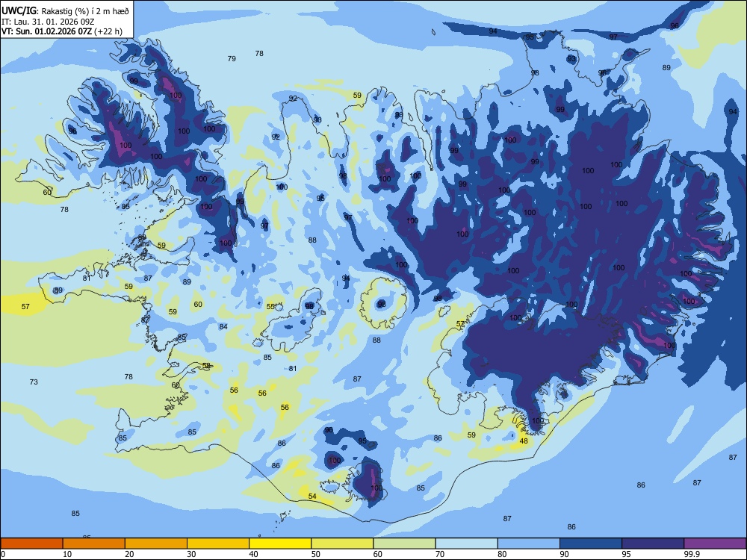The width and height of the screenshot is (747, 560).
Task: Click the pale blue 70–80 legend swatch
Action: coord(466,544)
